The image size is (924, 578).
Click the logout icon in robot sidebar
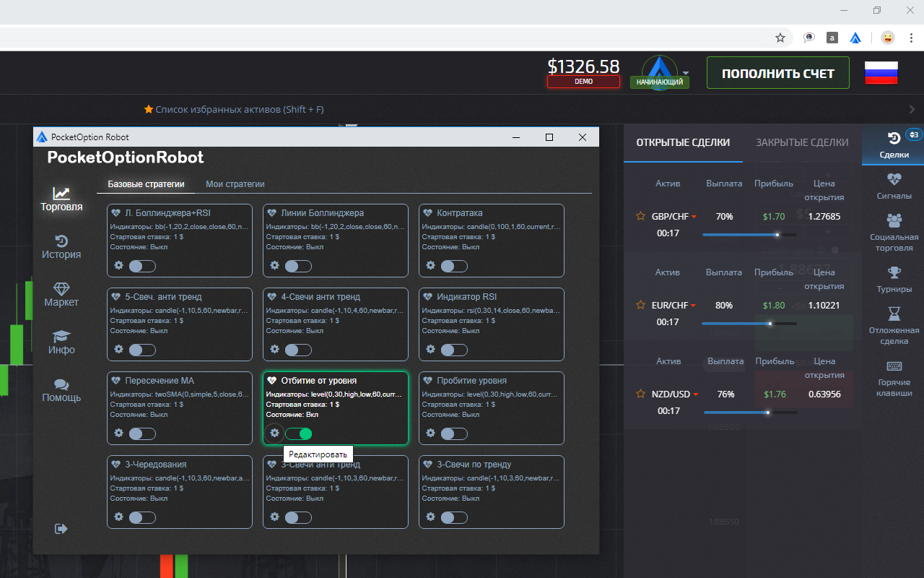61,529
